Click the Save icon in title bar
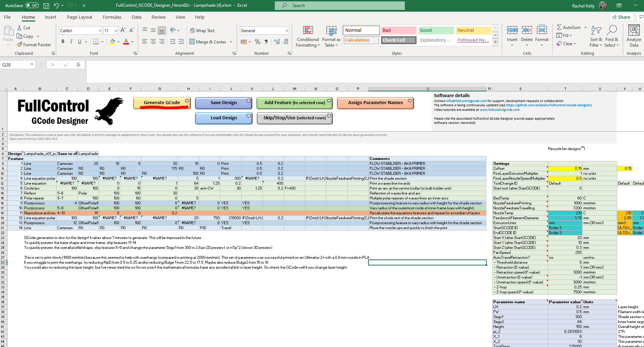Image resolution: width=644 pixels, height=347 pixels. 46,6
